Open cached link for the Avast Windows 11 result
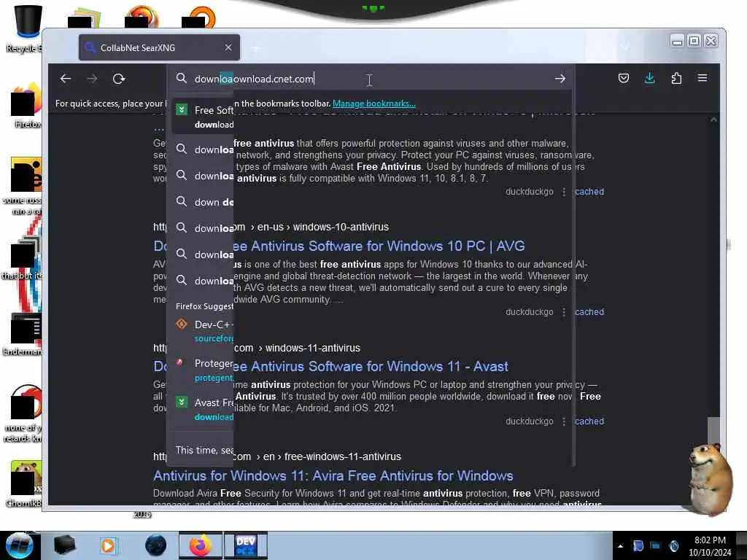The width and height of the screenshot is (747, 560). tap(589, 421)
